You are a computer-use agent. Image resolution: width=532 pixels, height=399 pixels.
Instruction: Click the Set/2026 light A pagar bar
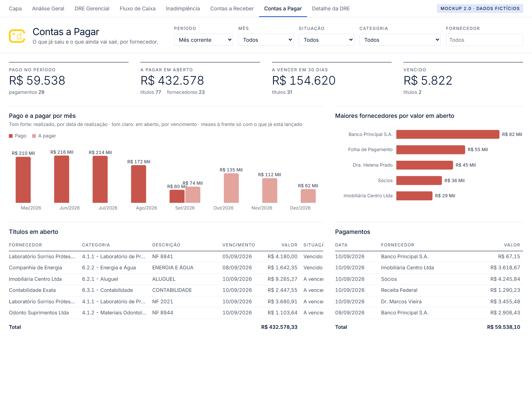[193, 195]
